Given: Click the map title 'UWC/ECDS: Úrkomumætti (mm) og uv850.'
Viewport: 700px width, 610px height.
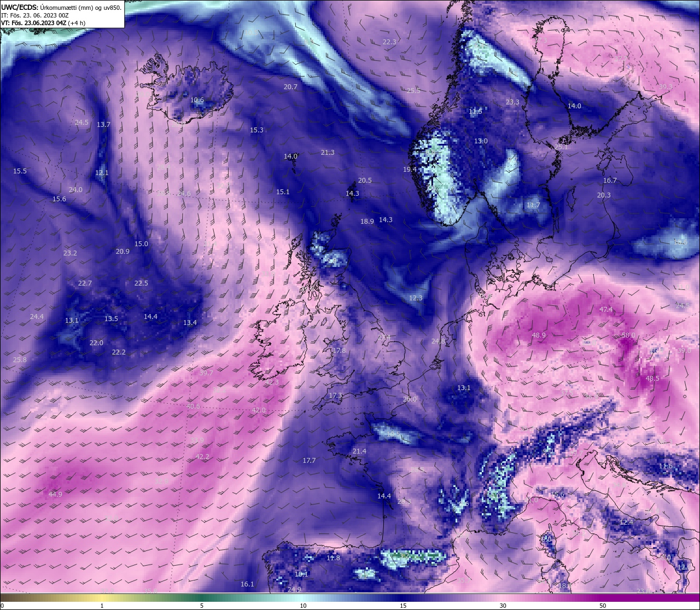Looking at the screenshot, I should click(x=61, y=8).
